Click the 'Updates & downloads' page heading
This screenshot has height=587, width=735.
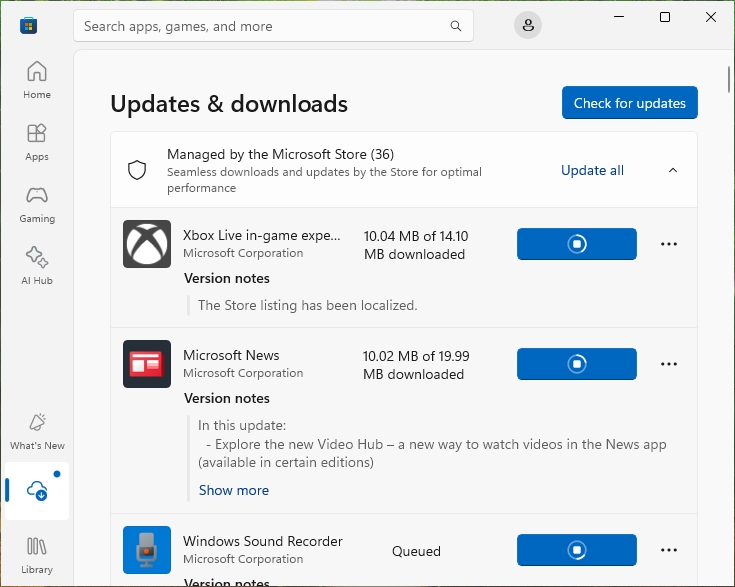click(229, 104)
